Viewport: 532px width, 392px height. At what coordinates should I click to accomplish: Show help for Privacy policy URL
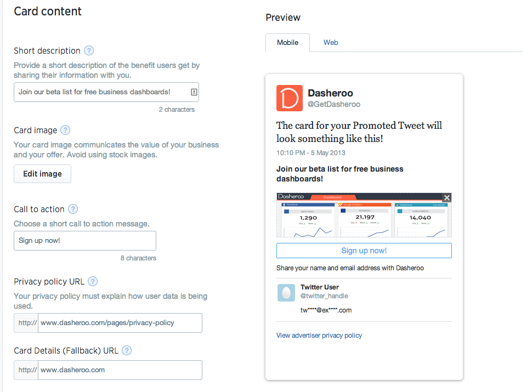tap(93, 282)
